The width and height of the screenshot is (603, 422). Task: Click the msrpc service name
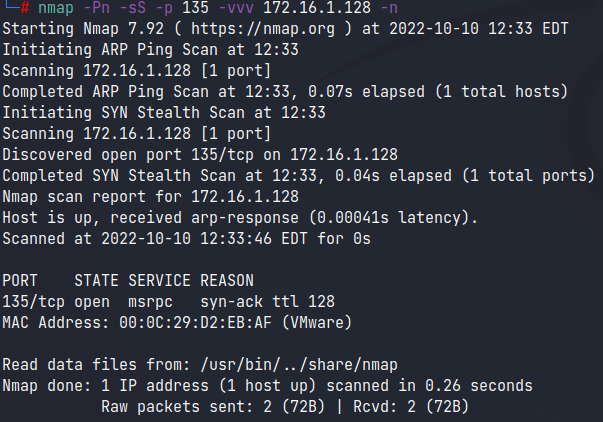[x=150, y=302]
